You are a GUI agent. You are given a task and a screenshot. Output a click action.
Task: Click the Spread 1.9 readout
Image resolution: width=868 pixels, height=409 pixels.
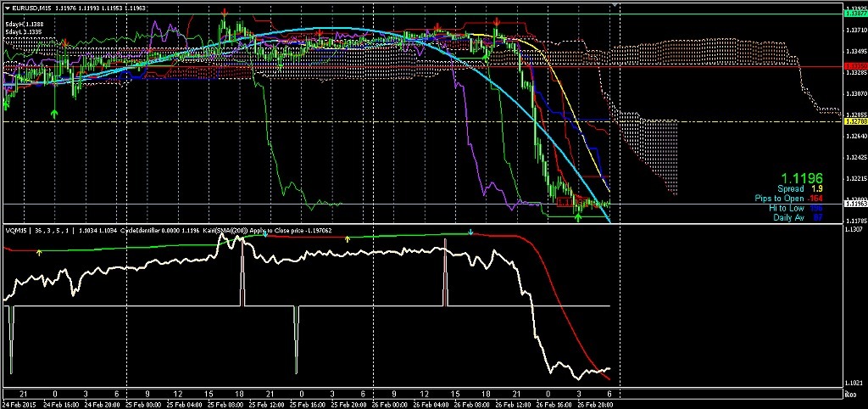click(x=800, y=188)
